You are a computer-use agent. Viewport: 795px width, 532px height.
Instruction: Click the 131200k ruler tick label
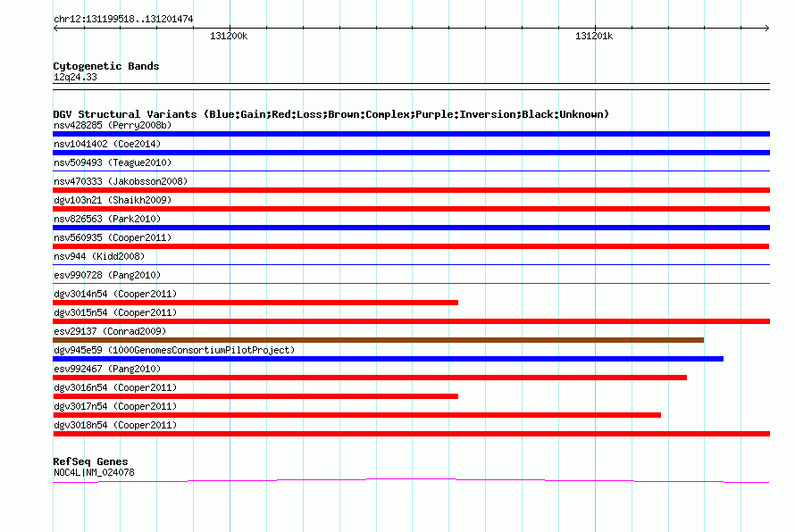coord(229,36)
